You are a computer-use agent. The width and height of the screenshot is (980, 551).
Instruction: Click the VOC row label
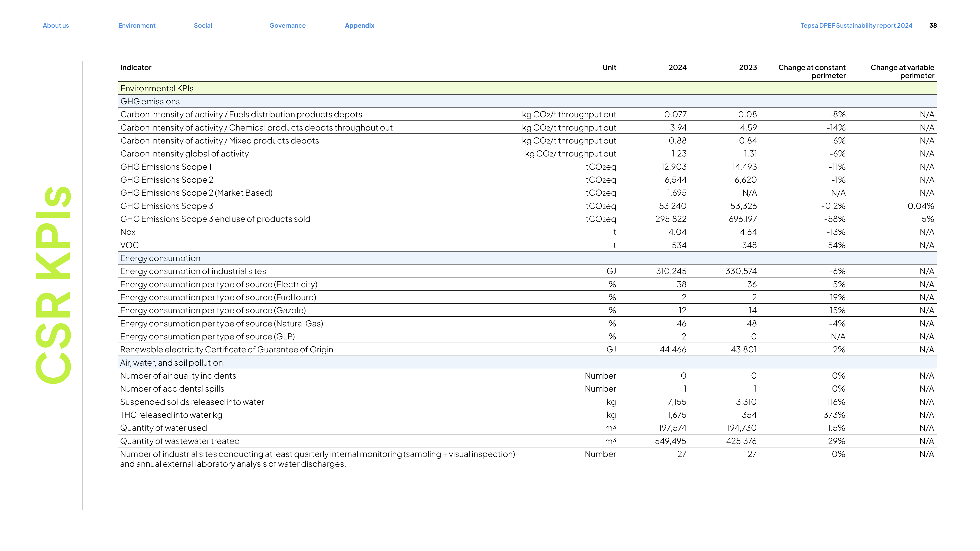coord(129,245)
